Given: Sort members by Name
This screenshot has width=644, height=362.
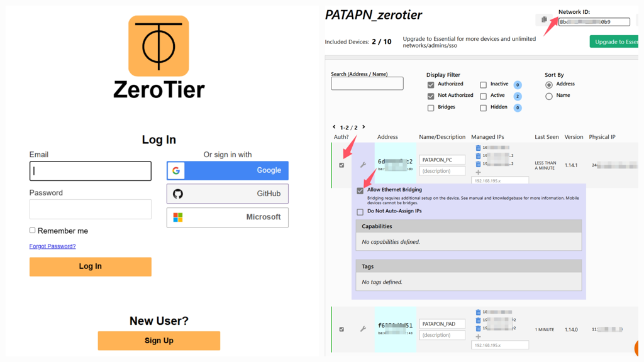Looking at the screenshot, I should click(x=549, y=96).
